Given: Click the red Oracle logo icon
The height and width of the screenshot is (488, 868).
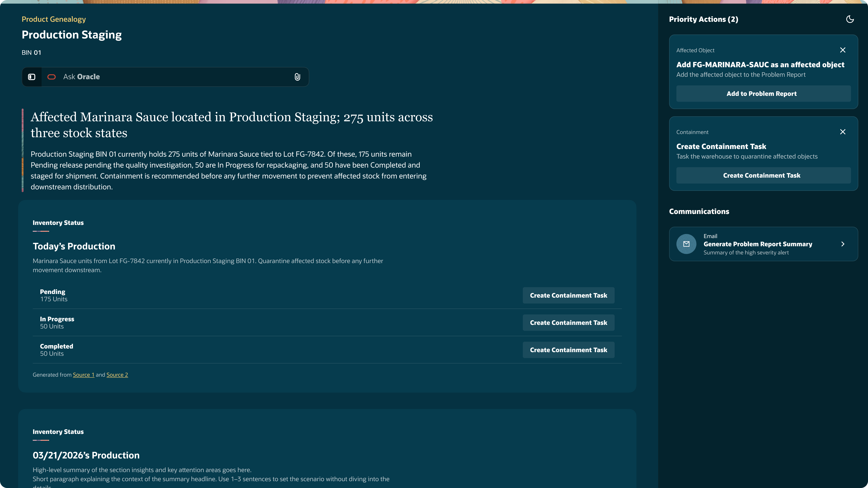Looking at the screenshot, I should pos(52,77).
